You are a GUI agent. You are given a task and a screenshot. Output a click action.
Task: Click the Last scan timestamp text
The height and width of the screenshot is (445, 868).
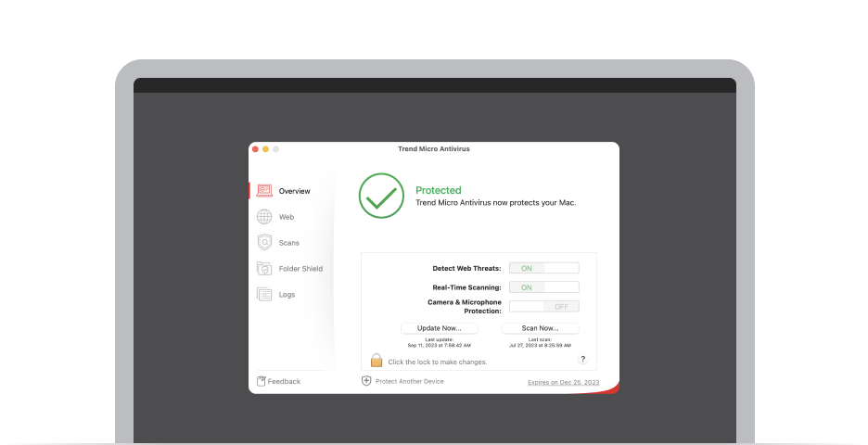540,343
